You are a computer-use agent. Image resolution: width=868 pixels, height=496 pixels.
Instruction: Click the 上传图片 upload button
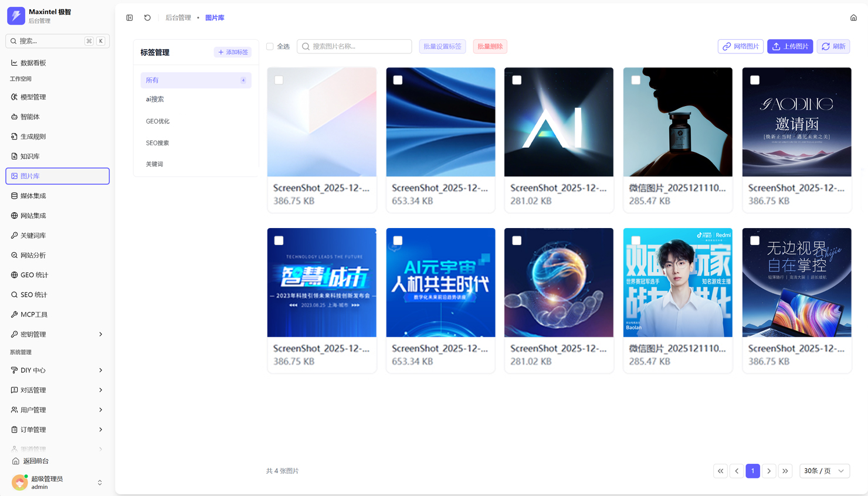[x=789, y=46]
